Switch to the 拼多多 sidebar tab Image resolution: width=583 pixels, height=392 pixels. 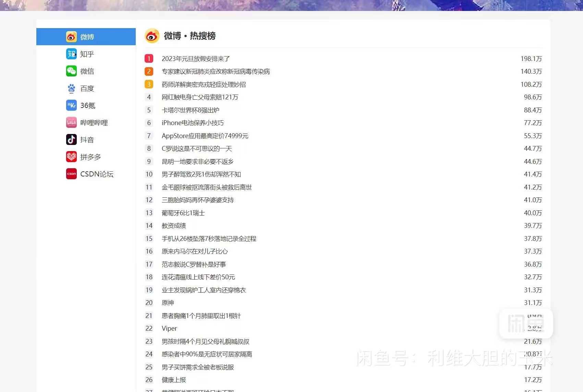click(86, 157)
